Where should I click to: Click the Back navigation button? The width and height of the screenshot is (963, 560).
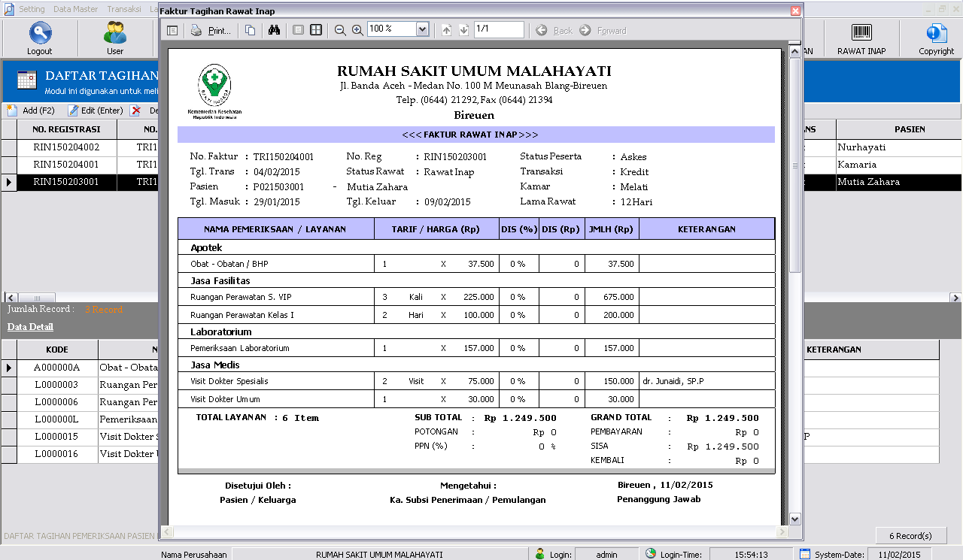[x=554, y=31]
